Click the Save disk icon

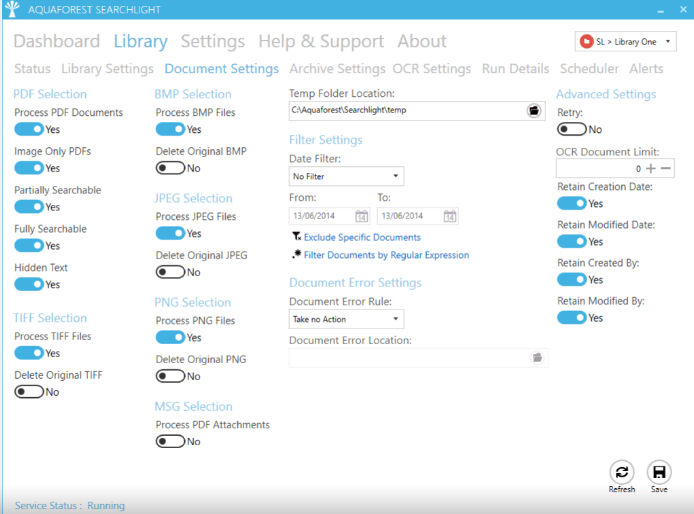click(x=658, y=472)
